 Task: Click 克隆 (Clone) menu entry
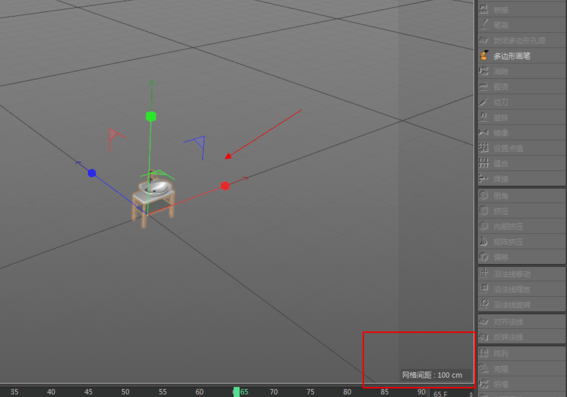(x=521, y=369)
